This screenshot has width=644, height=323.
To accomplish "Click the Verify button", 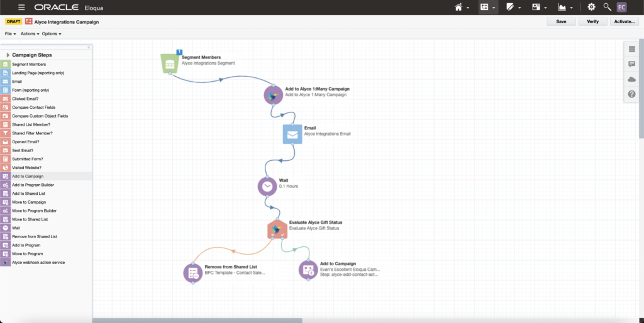I will (x=592, y=22).
